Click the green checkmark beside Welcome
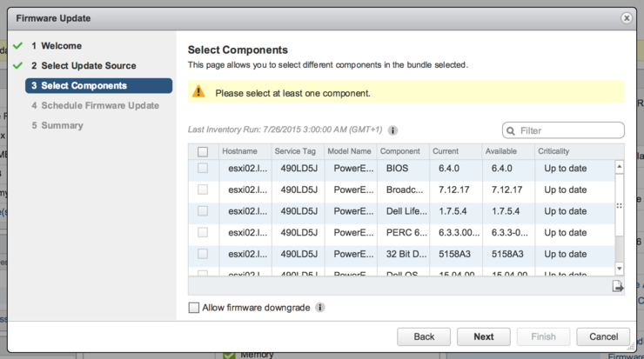This screenshot has width=644, height=359. click(x=17, y=45)
